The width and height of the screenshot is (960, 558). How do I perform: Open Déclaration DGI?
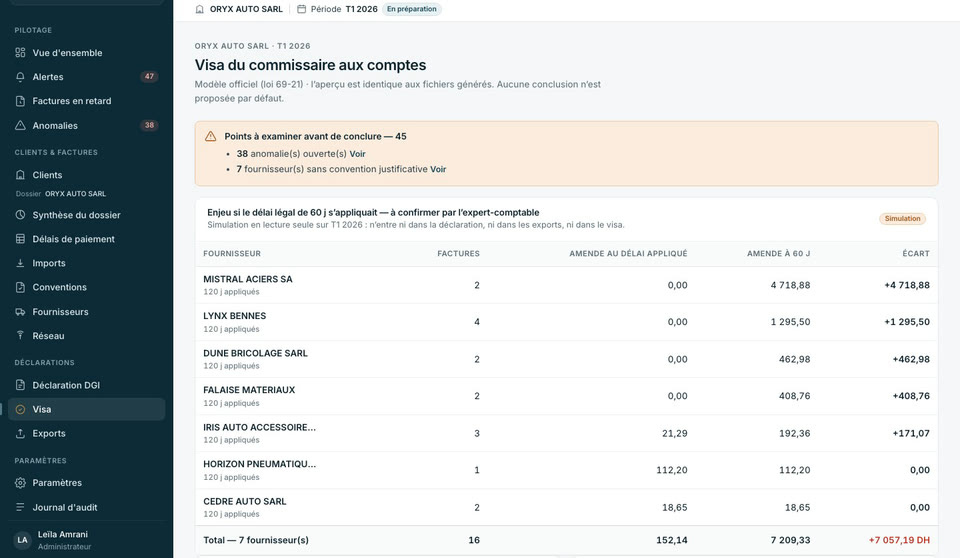coord(86,385)
